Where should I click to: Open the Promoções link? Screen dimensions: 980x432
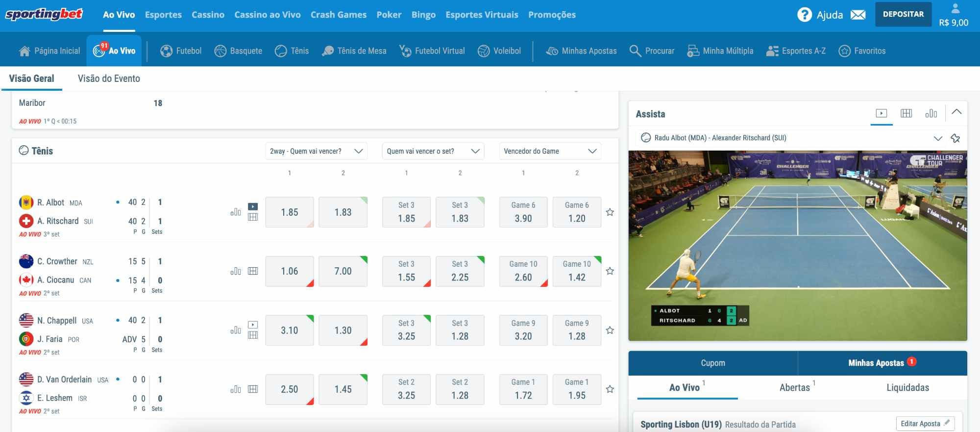(x=552, y=15)
